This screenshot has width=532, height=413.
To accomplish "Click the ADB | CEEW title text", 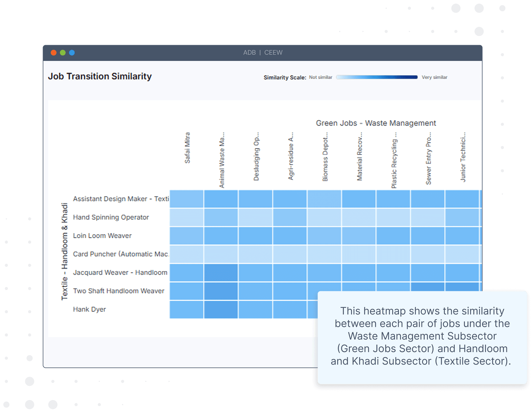I will pos(263,53).
